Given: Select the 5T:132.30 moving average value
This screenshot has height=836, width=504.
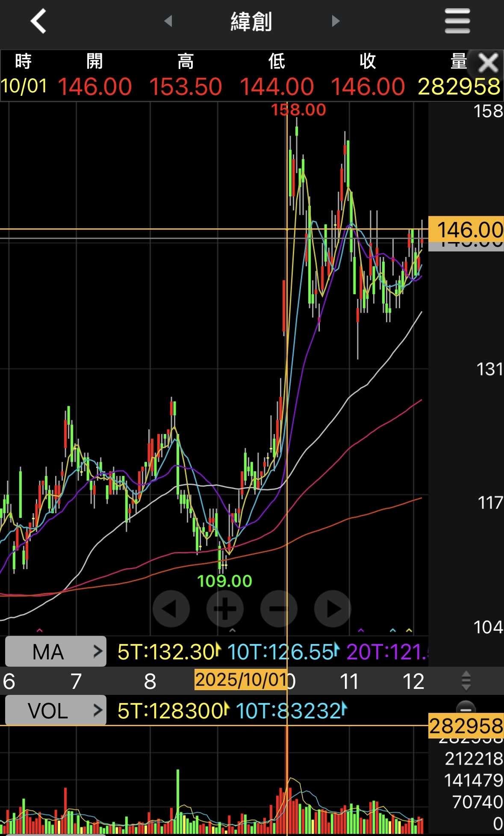Looking at the screenshot, I should 166,652.
